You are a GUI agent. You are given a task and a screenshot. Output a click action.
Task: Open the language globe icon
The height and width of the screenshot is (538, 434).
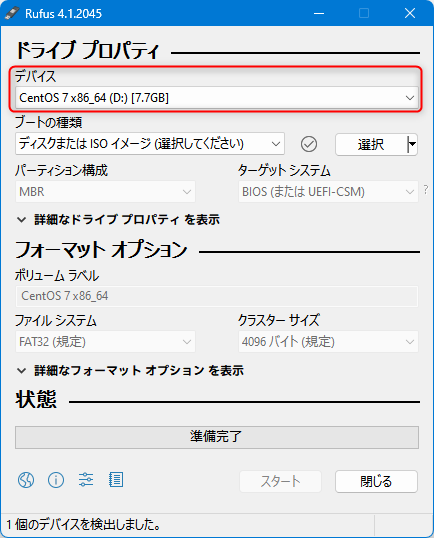[x=26, y=480]
